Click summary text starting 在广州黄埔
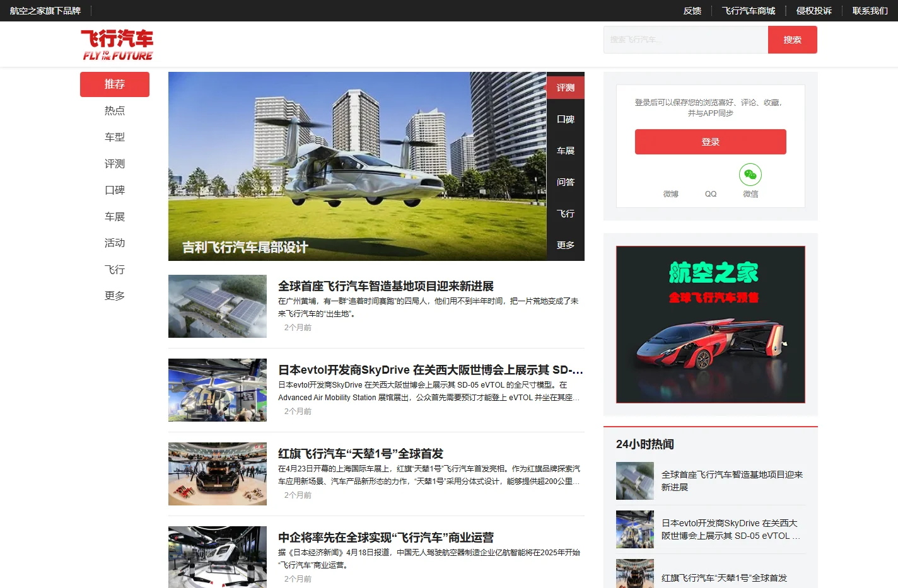This screenshot has height=588, width=898. 428,308
